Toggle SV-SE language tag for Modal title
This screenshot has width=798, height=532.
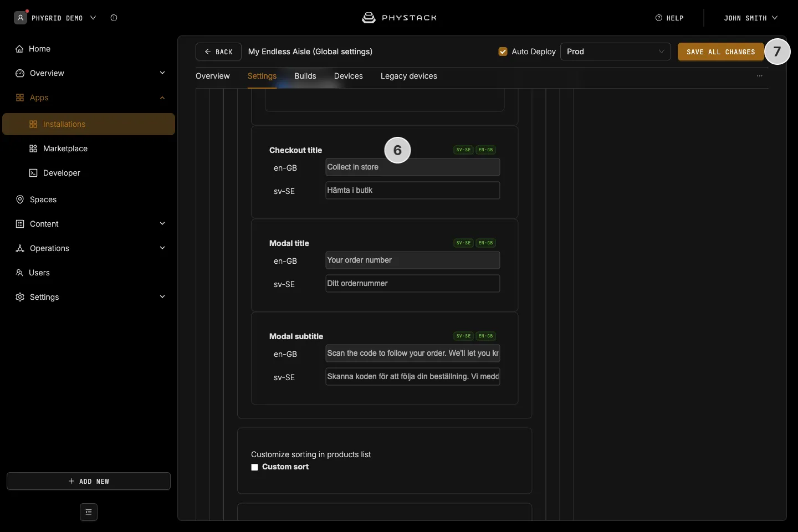pyautogui.click(x=463, y=243)
